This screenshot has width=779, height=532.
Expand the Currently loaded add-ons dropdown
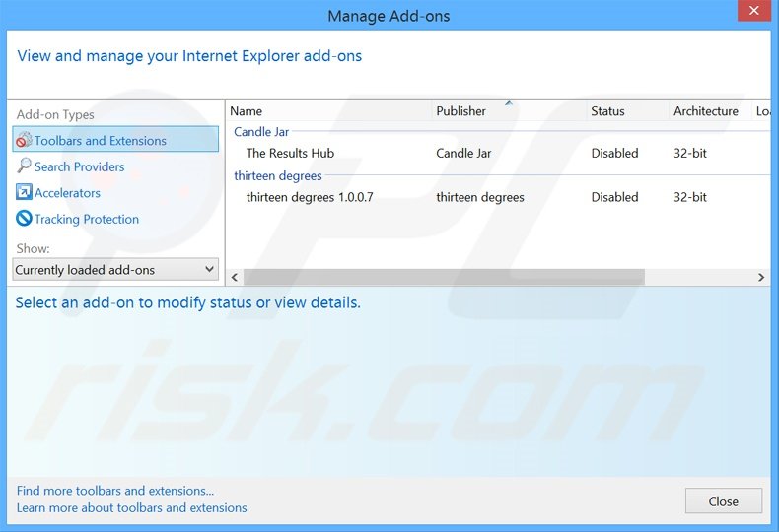(115, 270)
